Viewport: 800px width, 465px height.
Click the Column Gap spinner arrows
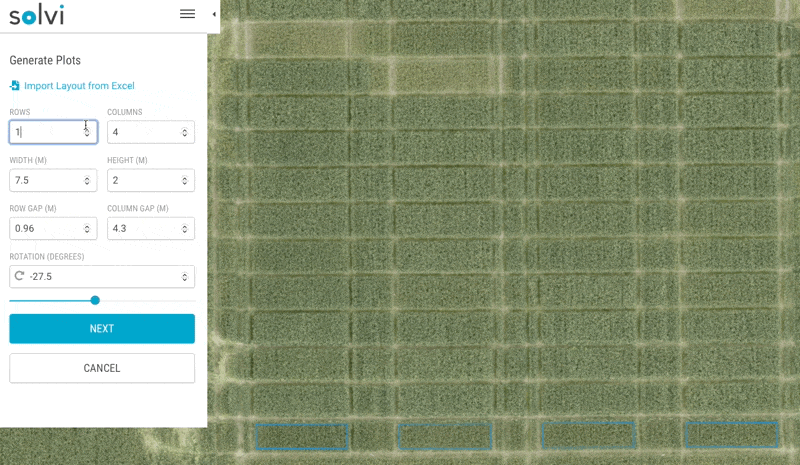tap(185, 229)
